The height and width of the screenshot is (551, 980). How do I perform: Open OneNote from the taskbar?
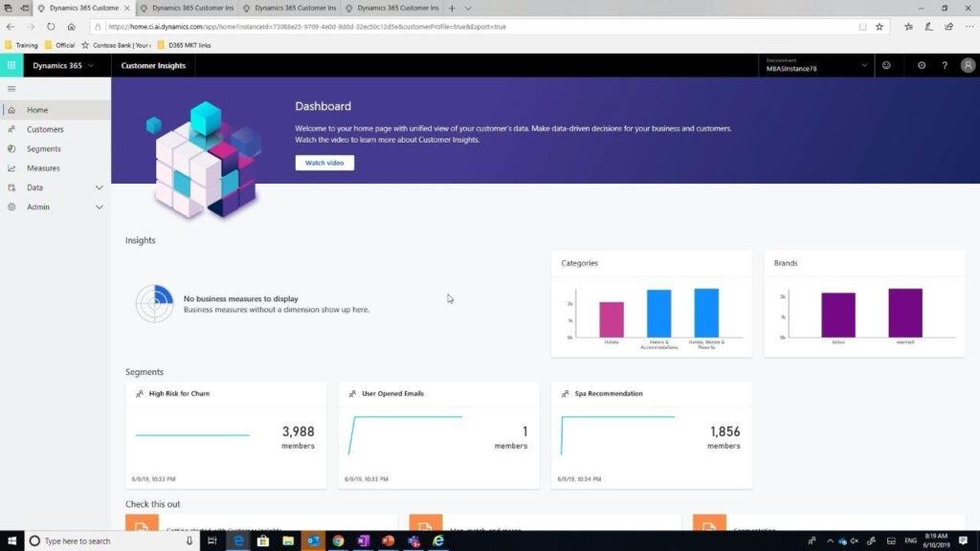click(363, 541)
